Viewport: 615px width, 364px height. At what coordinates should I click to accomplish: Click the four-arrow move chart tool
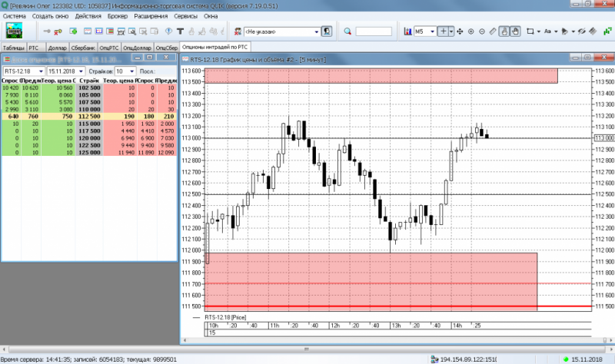(x=460, y=31)
